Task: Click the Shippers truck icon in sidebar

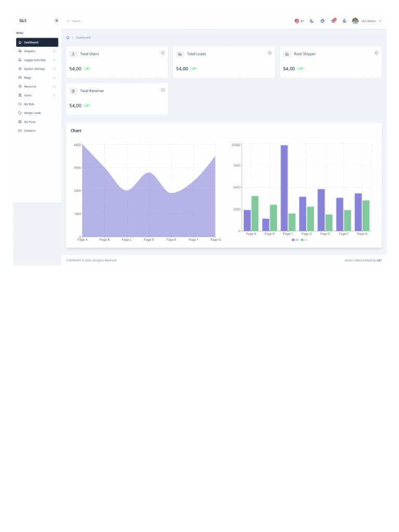Action: [x=20, y=51]
